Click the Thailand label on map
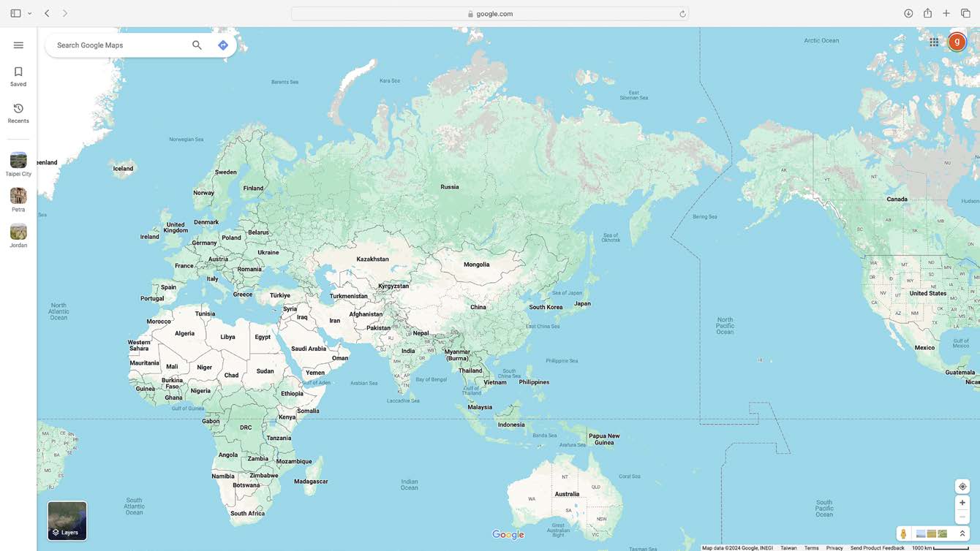Viewport: 980px width, 551px height. pos(470,370)
